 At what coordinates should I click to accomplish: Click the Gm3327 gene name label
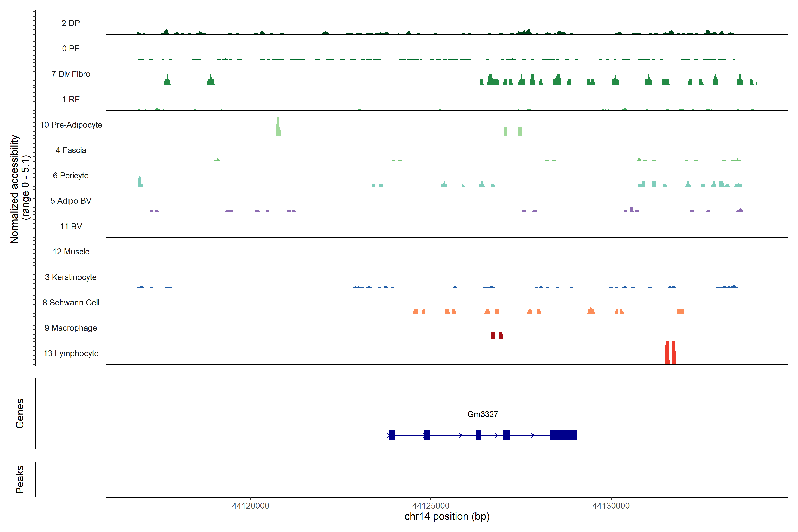coord(483,414)
